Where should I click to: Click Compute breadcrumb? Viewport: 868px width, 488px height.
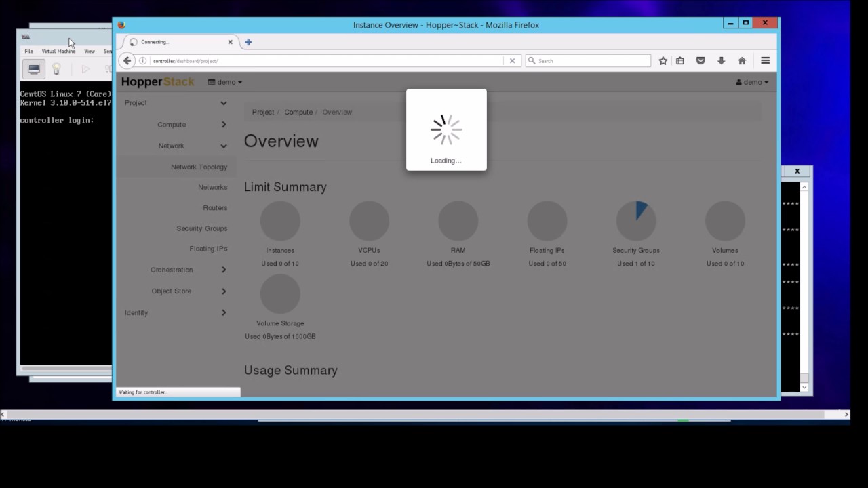pos(298,112)
